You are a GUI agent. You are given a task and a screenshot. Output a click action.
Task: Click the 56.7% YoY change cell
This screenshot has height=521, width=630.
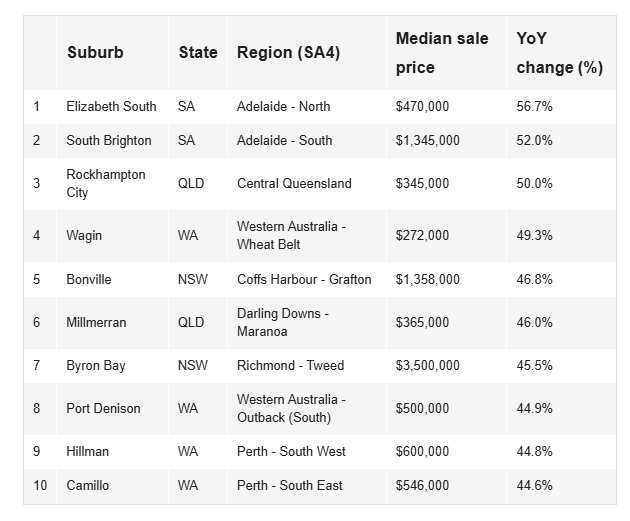click(x=534, y=106)
